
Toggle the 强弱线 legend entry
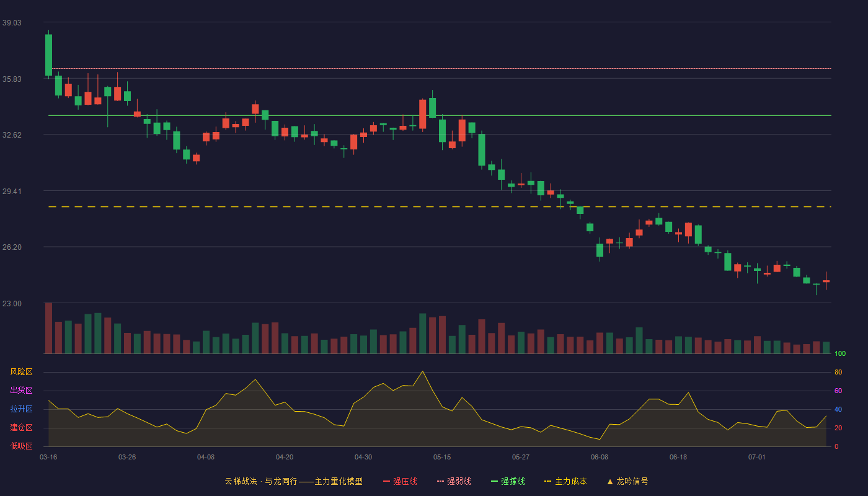pyautogui.click(x=454, y=481)
